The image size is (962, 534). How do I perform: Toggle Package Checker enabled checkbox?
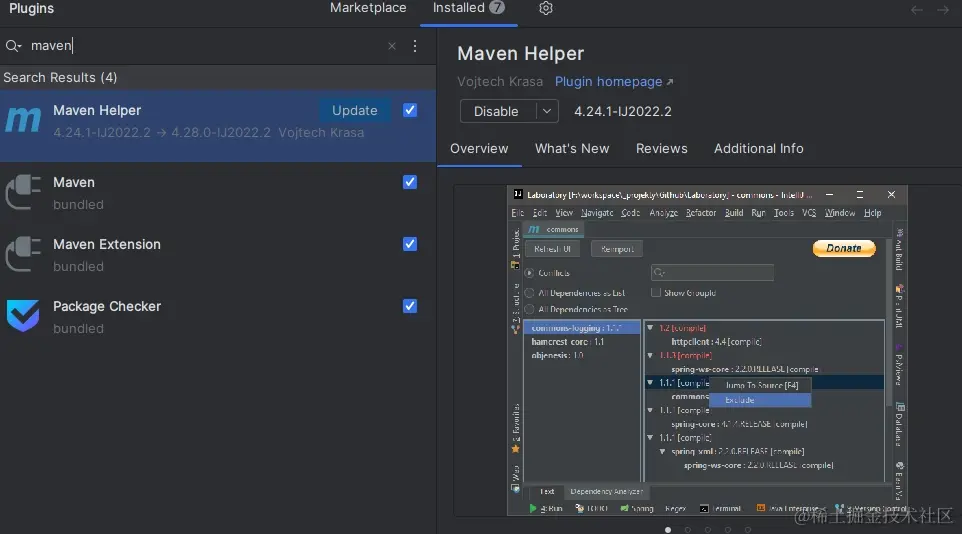pyautogui.click(x=410, y=306)
